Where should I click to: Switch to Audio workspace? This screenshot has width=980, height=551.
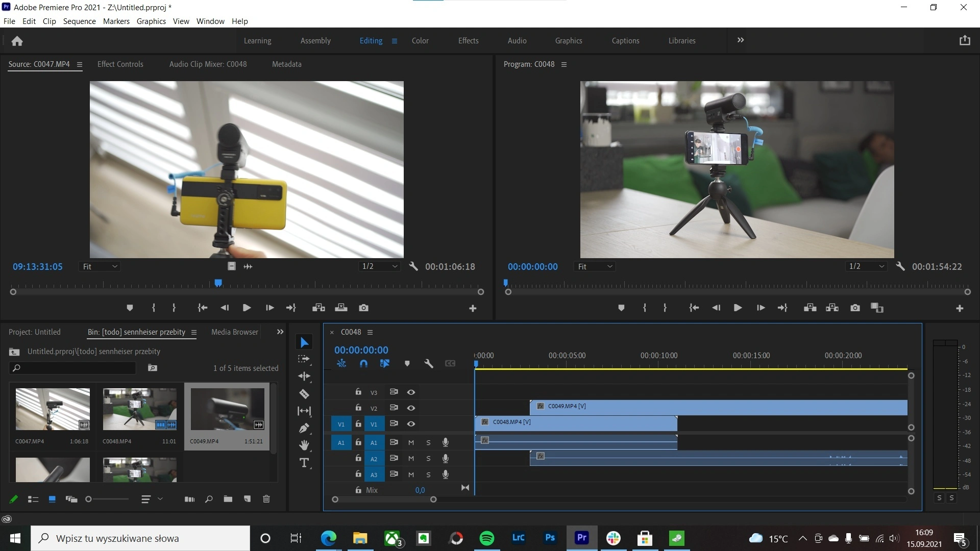pos(517,41)
